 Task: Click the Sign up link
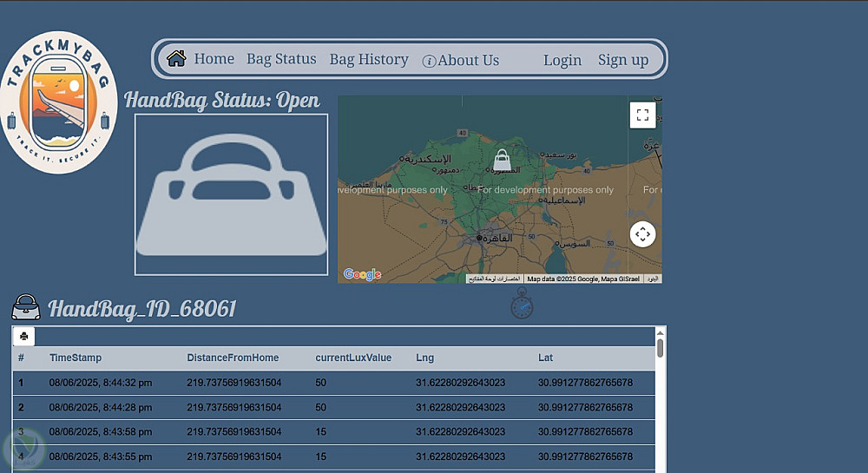(623, 60)
